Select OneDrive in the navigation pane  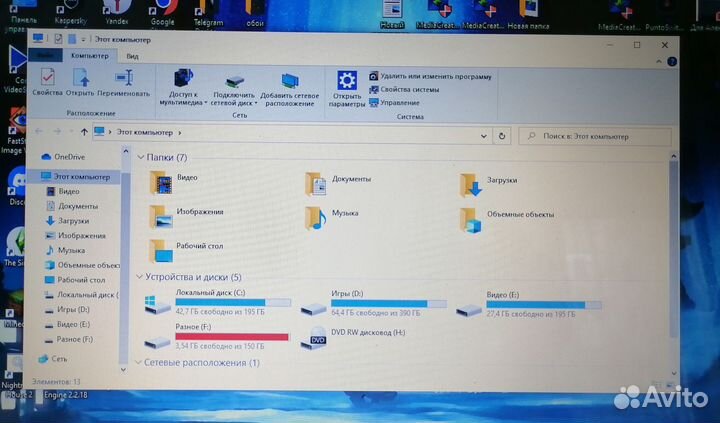click(69, 157)
